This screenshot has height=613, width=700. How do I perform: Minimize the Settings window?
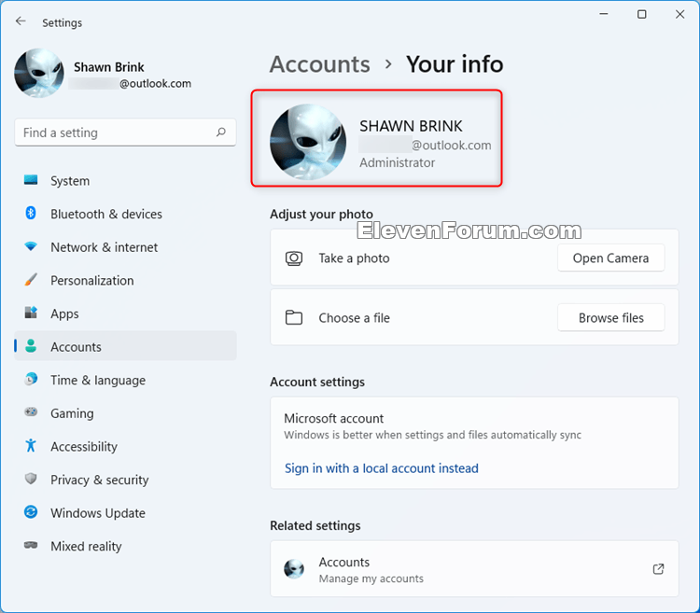(604, 14)
